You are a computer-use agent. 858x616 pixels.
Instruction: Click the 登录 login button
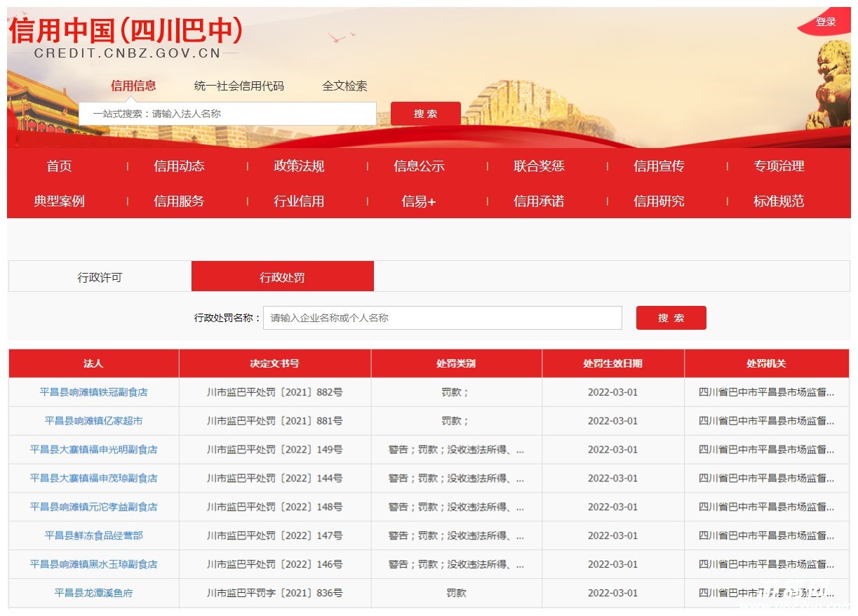coord(825,22)
